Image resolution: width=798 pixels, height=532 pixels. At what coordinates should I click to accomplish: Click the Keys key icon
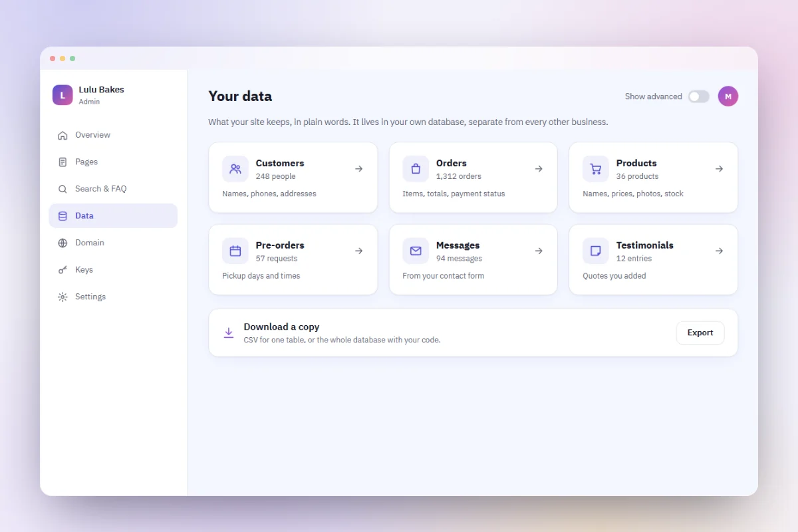coord(63,270)
